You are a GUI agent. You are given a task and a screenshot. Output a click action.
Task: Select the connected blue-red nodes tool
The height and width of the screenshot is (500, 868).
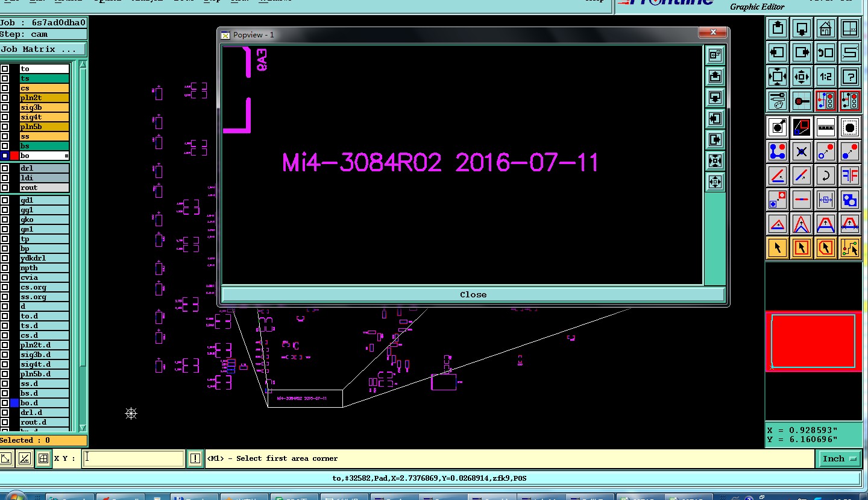click(778, 151)
